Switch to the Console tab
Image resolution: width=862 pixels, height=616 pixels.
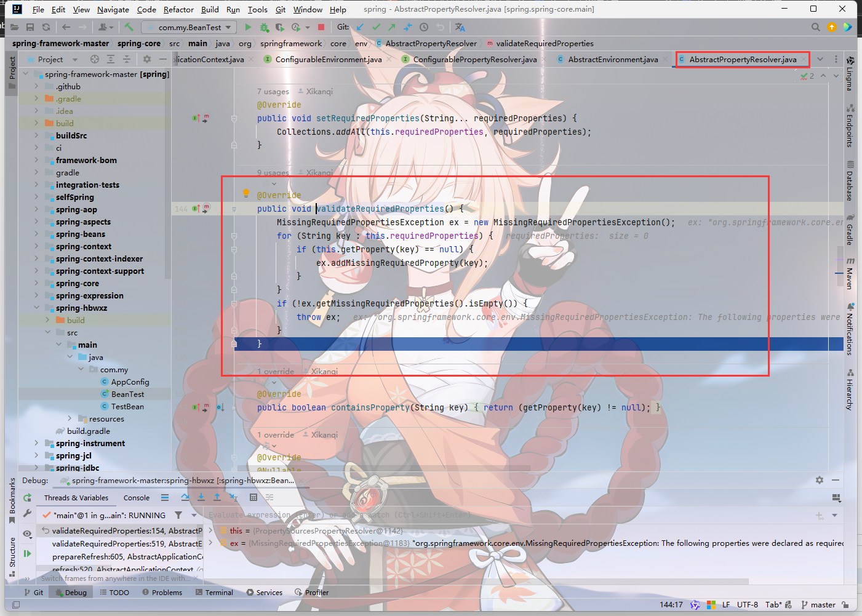(137, 498)
